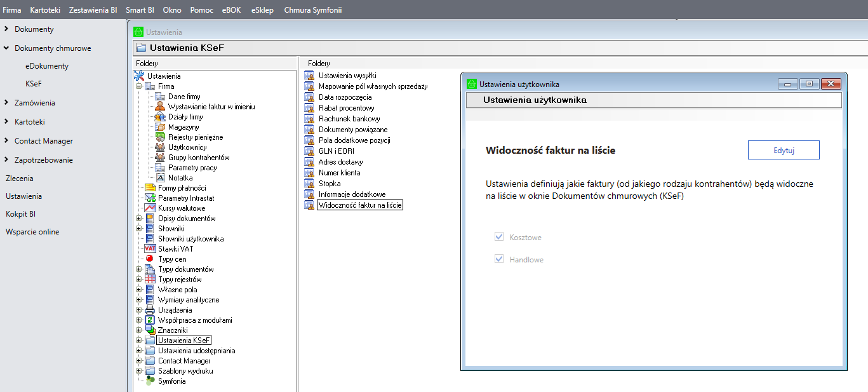Open Wsparcie online in the sidebar

[x=32, y=232]
